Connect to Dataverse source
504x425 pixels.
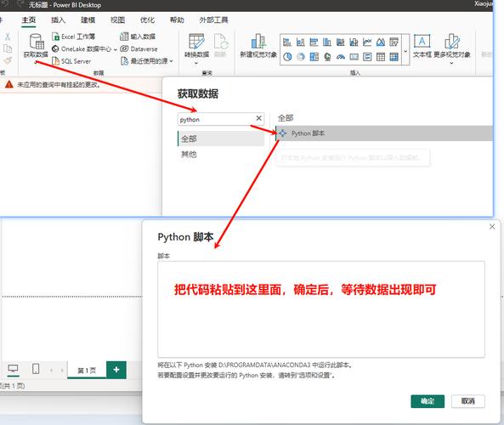coord(139,48)
